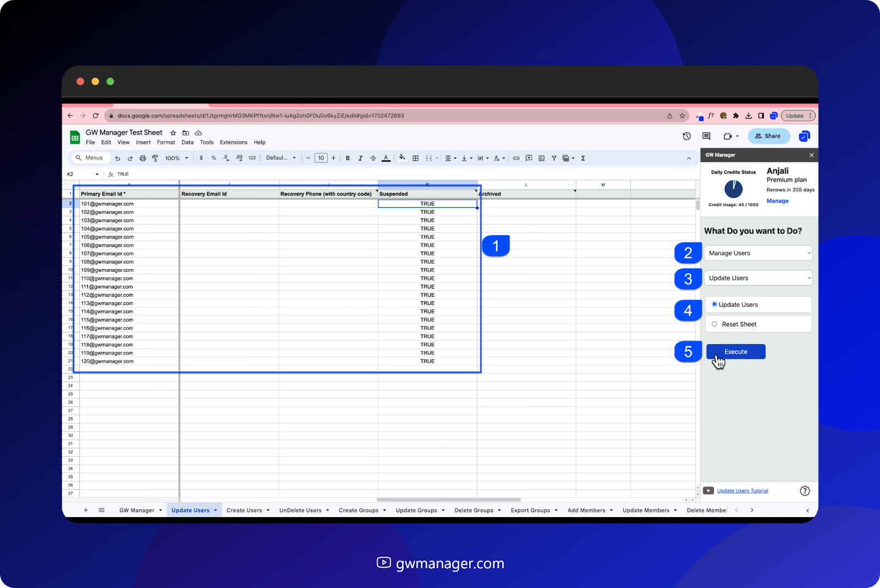Insert a chart from the toolbar
The height and width of the screenshot is (588, 880).
click(x=541, y=158)
